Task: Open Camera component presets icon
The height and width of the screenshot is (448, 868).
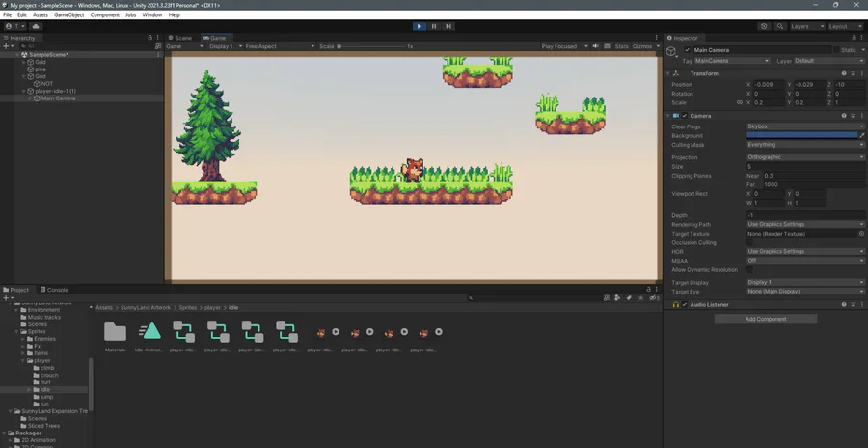Action: (x=853, y=116)
